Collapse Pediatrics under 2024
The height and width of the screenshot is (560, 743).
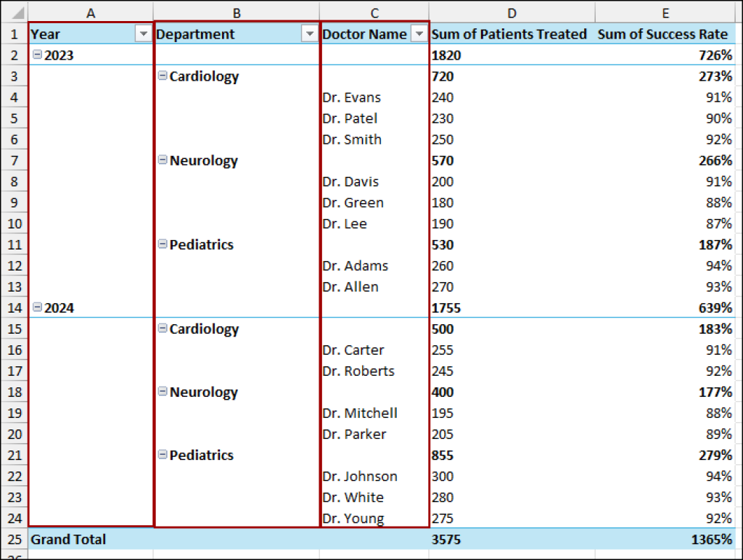163,455
